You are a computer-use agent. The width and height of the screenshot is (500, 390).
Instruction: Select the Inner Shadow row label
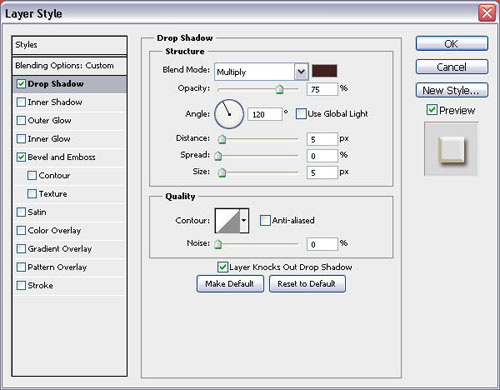tap(55, 102)
